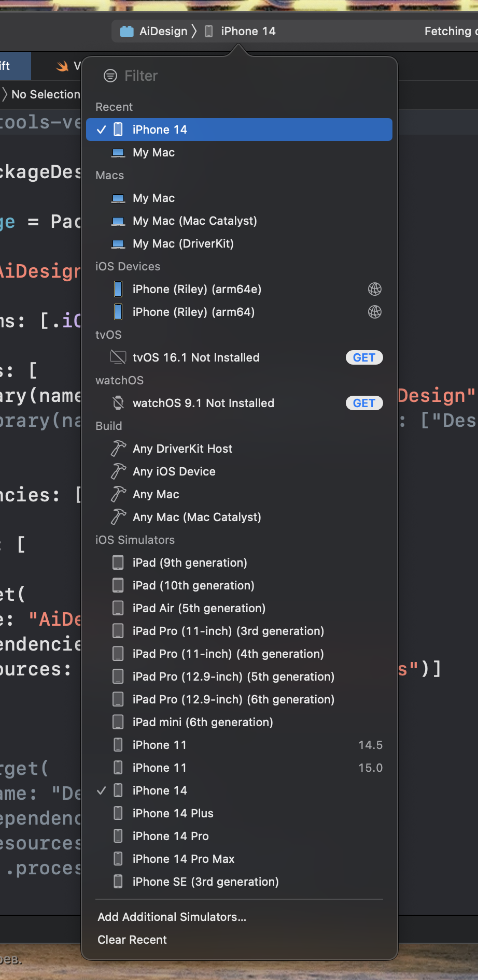This screenshot has width=478, height=980.
Task: Select iPad (9th generation) simulator
Action: pyautogui.click(x=239, y=563)
